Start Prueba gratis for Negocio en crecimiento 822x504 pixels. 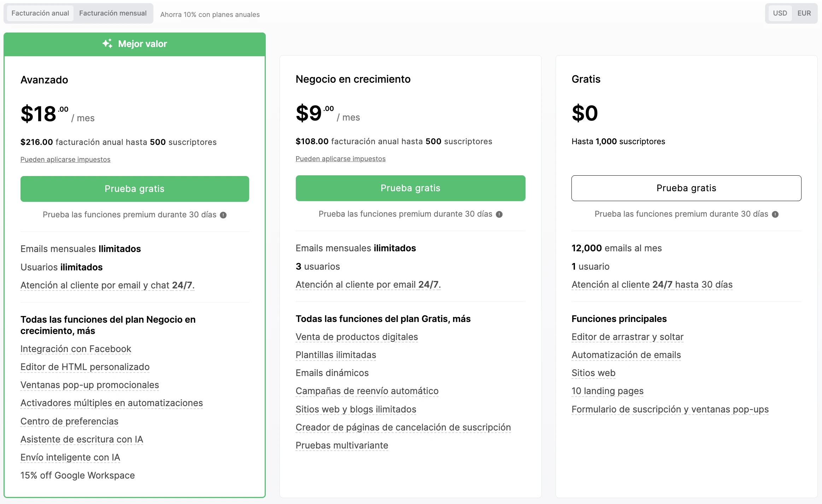tap(410, 188)
